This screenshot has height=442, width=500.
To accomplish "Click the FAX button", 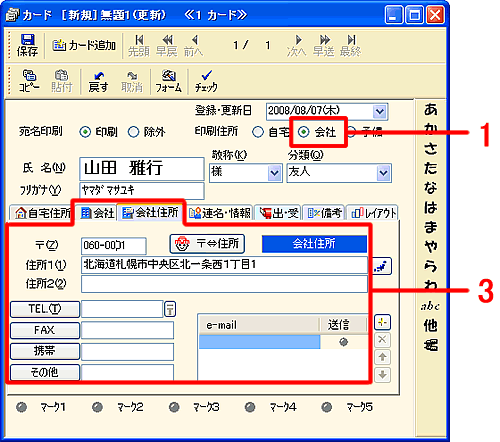I will click(45, 330).
